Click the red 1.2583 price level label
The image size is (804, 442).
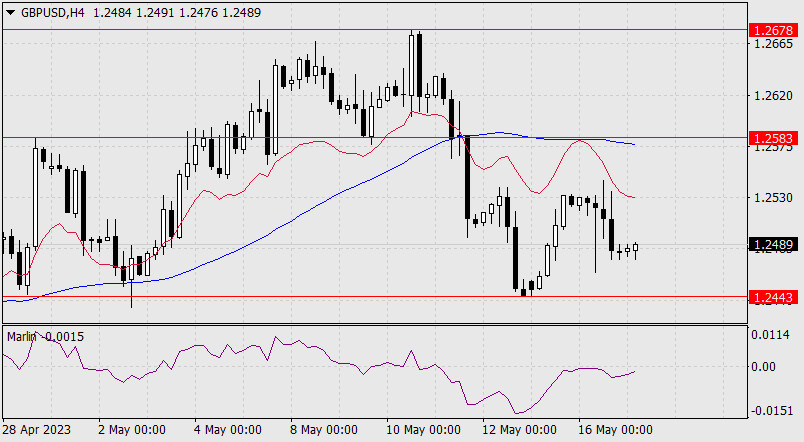[x=773, y=138]
